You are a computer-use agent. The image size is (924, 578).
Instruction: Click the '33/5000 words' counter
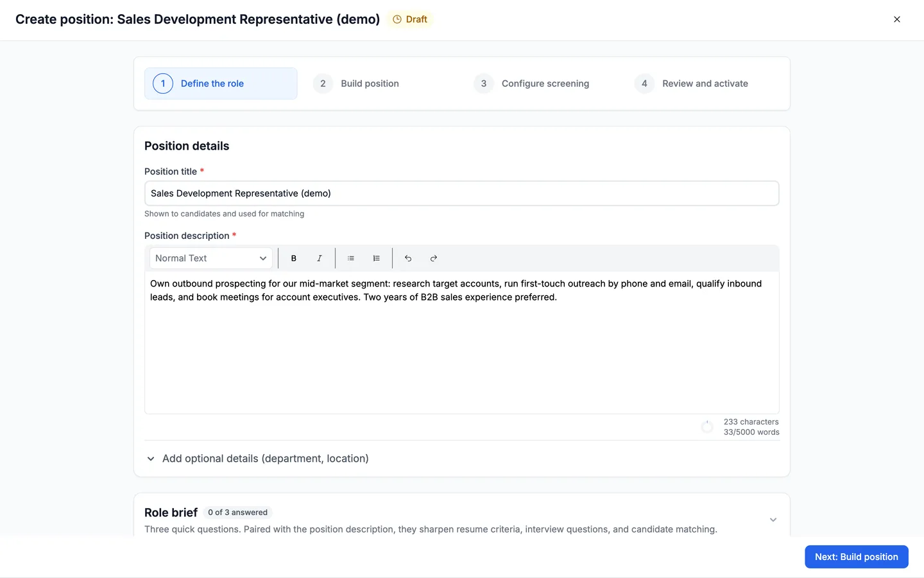751,432
